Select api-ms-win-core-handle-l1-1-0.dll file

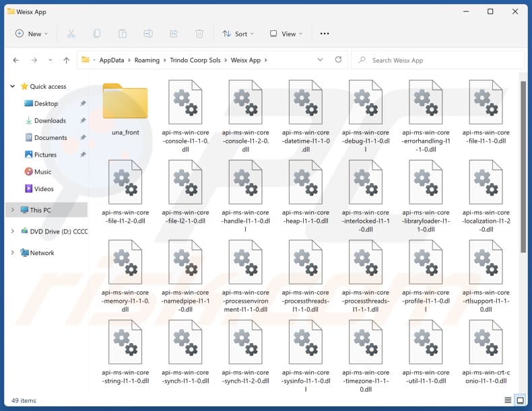tap(245, 196)
